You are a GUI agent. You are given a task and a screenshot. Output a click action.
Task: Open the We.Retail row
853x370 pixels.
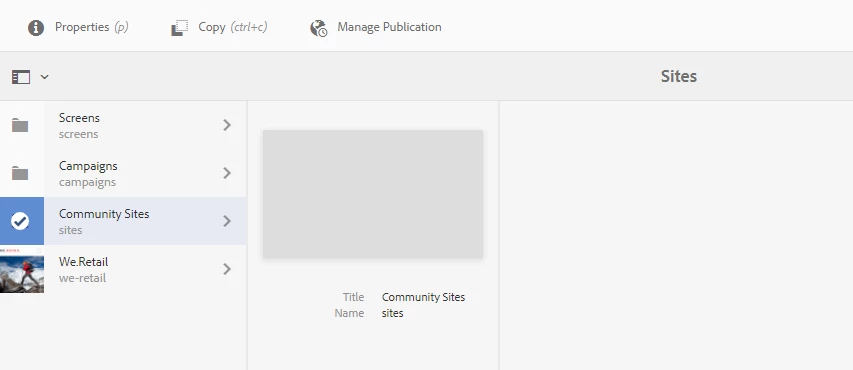[x=123, y=269]
